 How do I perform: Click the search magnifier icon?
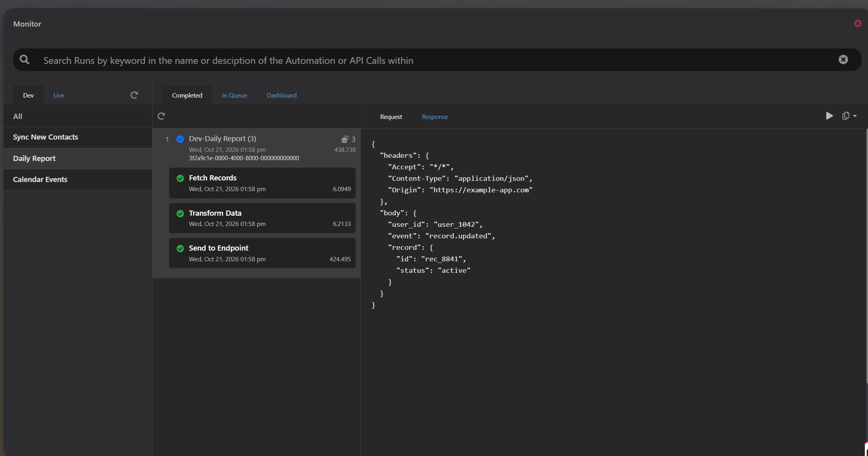tap(25, 60)
